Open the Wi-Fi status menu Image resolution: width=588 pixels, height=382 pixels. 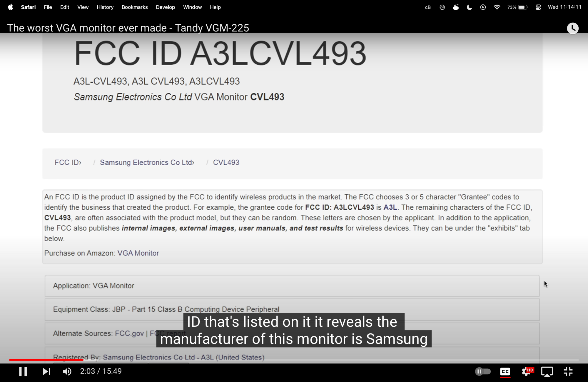497,7
